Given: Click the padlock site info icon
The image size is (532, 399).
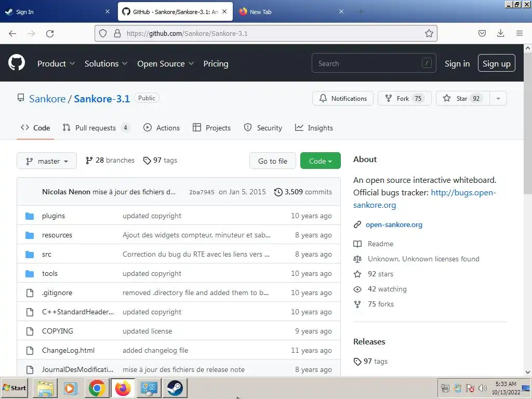Looking at the screenshot, I should (117, 33).
